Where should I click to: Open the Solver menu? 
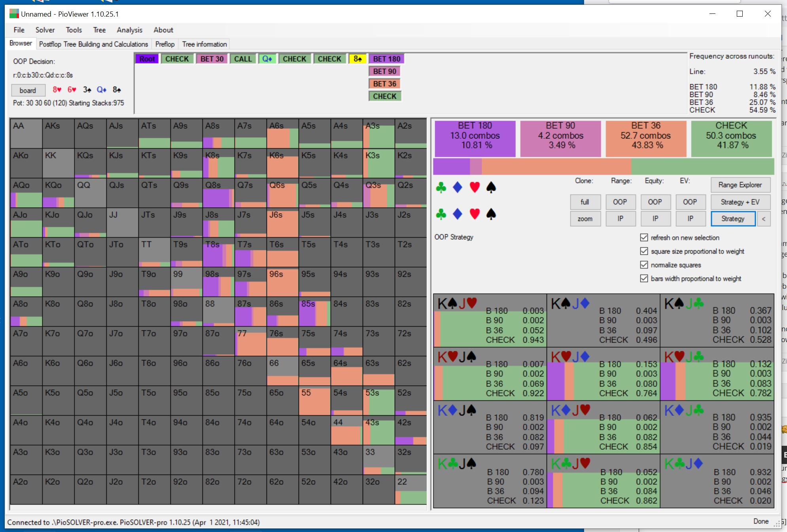pyautogui.click(x=45, y=30)
